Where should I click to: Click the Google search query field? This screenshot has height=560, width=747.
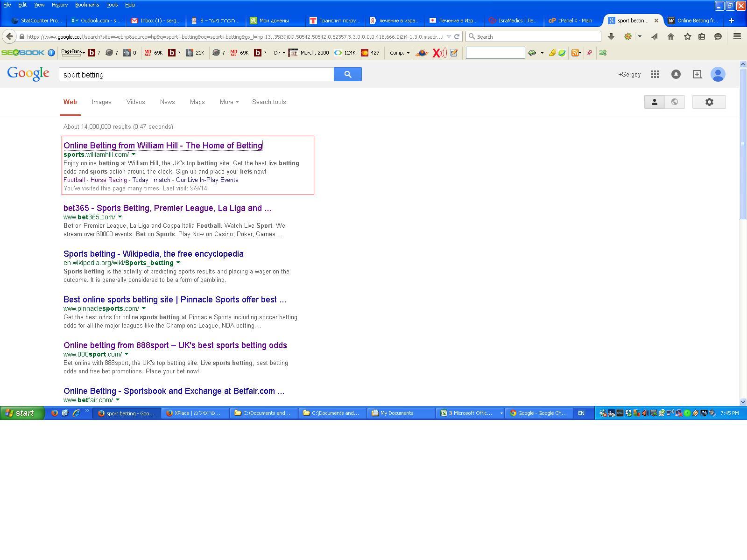pyautogui.click(x=196, y=74)
